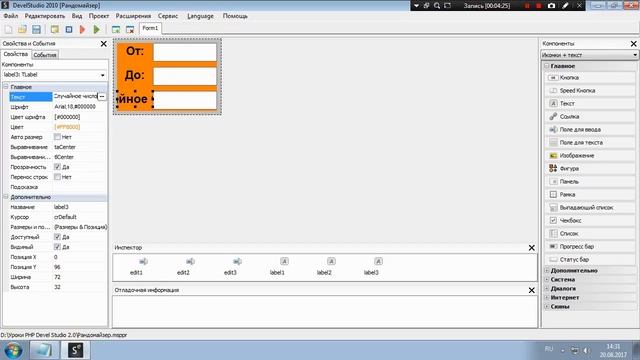Select the Выпадающий список component
Screen dimensions: 640x360
point(590,208)
